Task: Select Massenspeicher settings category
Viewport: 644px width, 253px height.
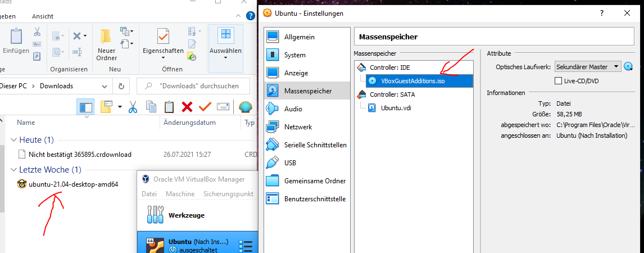Action: [307, 91]
